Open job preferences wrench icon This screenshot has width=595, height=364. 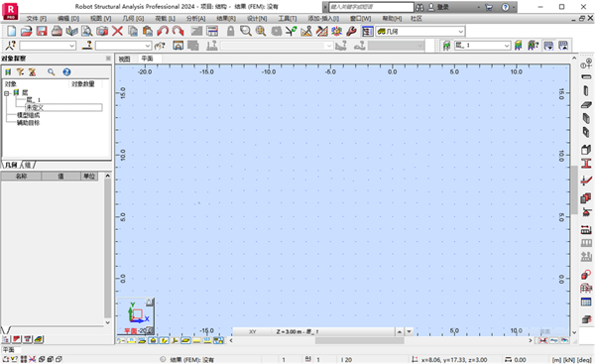pyautogui.click(x=352, y=31)
